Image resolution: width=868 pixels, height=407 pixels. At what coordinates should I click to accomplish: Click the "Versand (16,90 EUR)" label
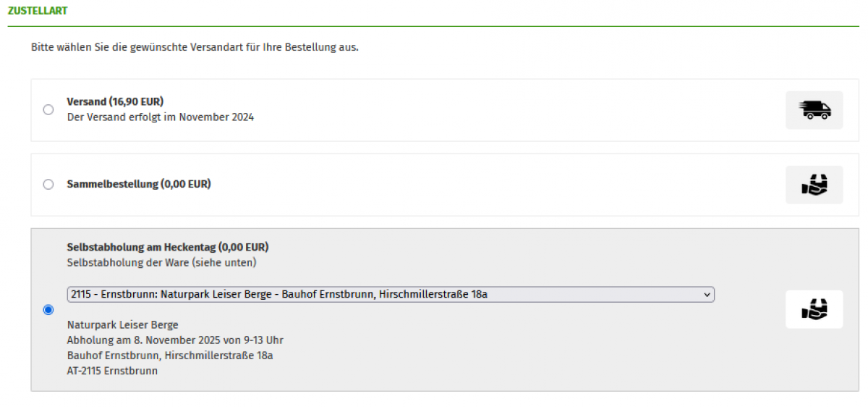point(115,101)
